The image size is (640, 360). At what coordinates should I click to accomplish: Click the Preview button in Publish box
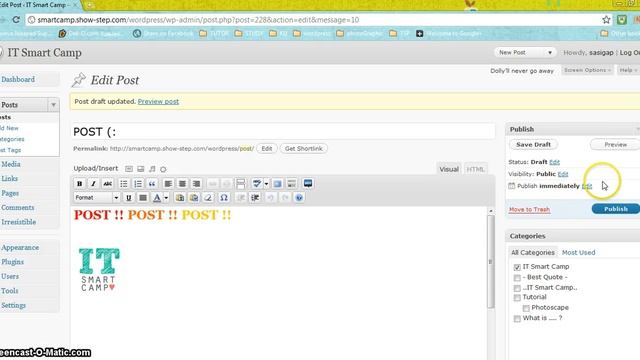(x=615, y=144)
